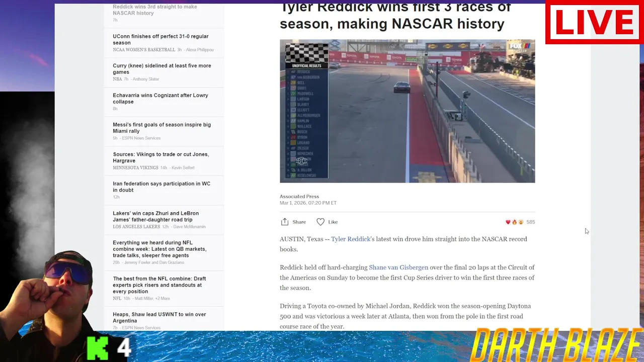Click the Anthony Slater author name
This screenshot has width=644, height=362.
tap(146, 79)
